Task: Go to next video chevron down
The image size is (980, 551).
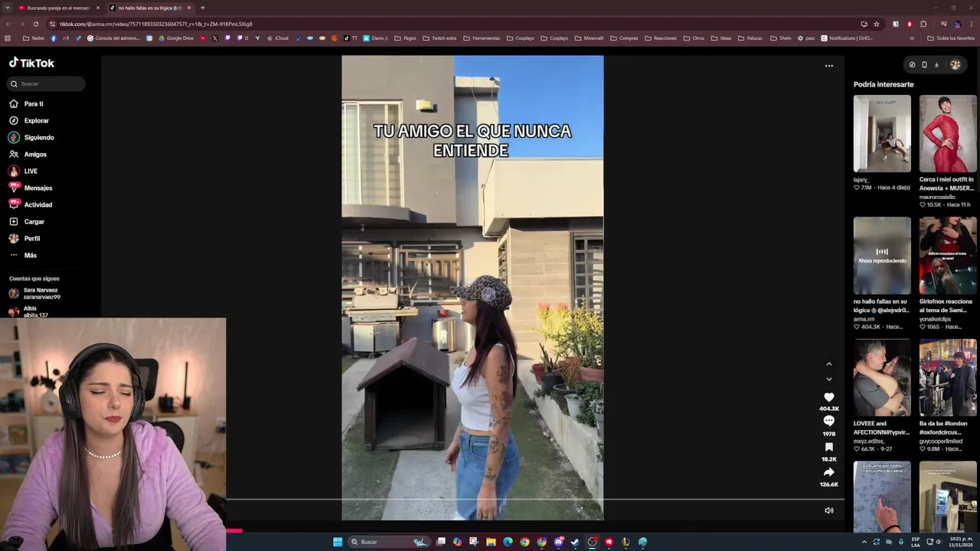Action: pos(828,379)
